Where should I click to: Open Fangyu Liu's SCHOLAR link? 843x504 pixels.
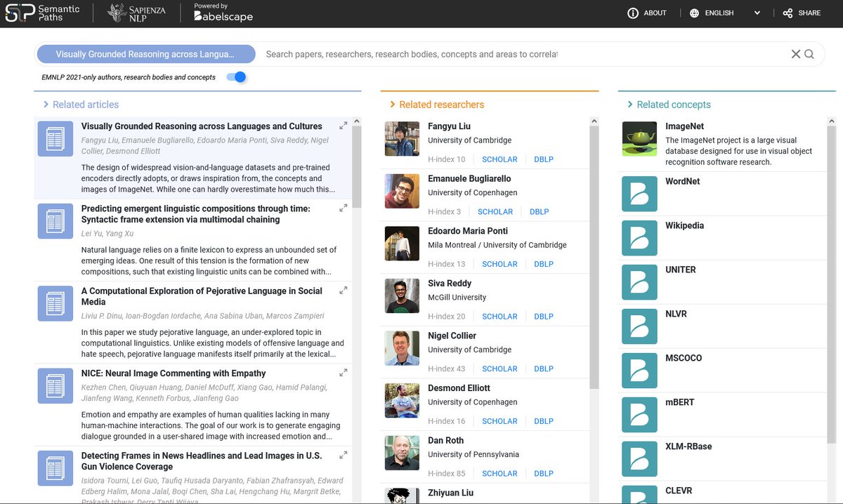pyautogui.click(x=499, y=159)
